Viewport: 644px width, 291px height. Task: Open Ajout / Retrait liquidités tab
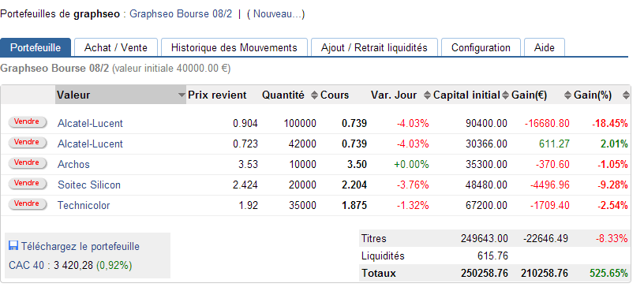(374, 47)
